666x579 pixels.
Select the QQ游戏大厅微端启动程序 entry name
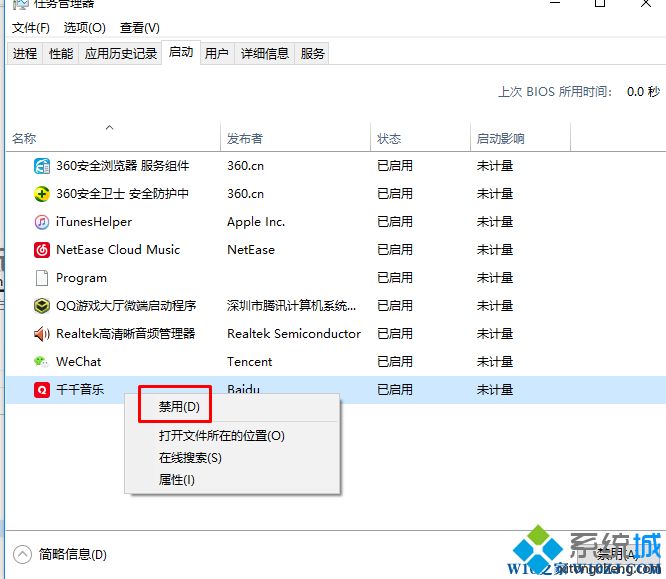click(126, 305)
